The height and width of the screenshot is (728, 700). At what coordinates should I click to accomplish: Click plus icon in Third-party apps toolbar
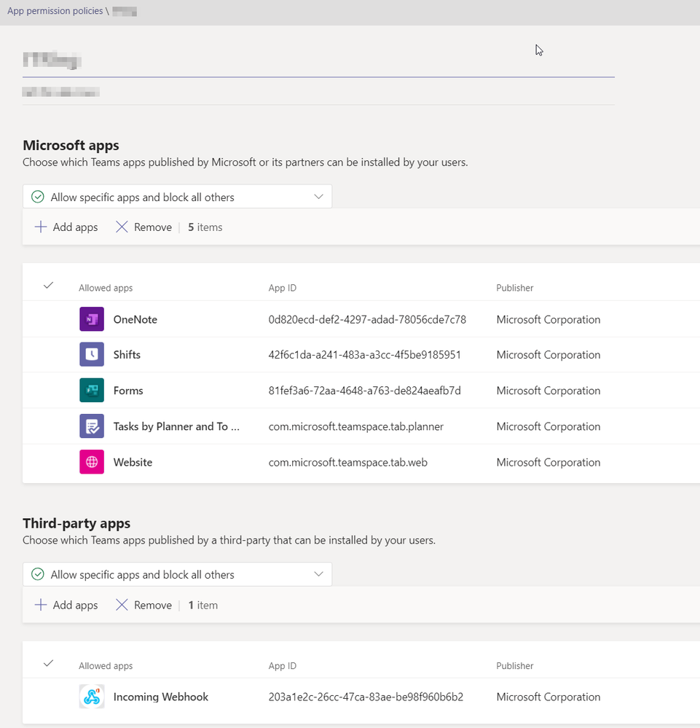(41, 605)
